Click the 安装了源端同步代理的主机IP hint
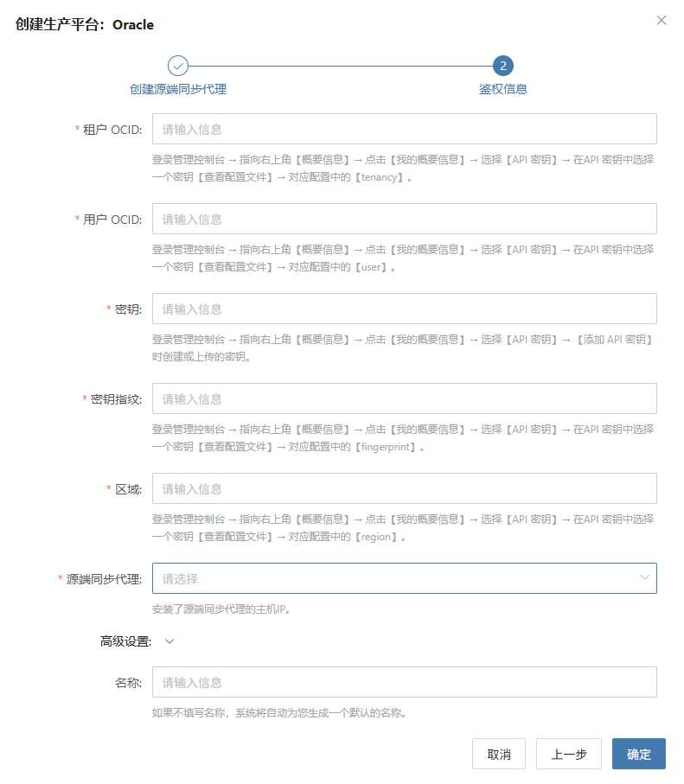 [x=221, y=609]
